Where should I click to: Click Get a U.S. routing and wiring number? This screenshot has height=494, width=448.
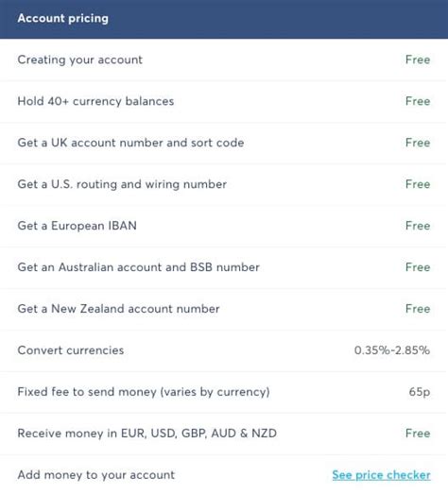pos(122,184)
